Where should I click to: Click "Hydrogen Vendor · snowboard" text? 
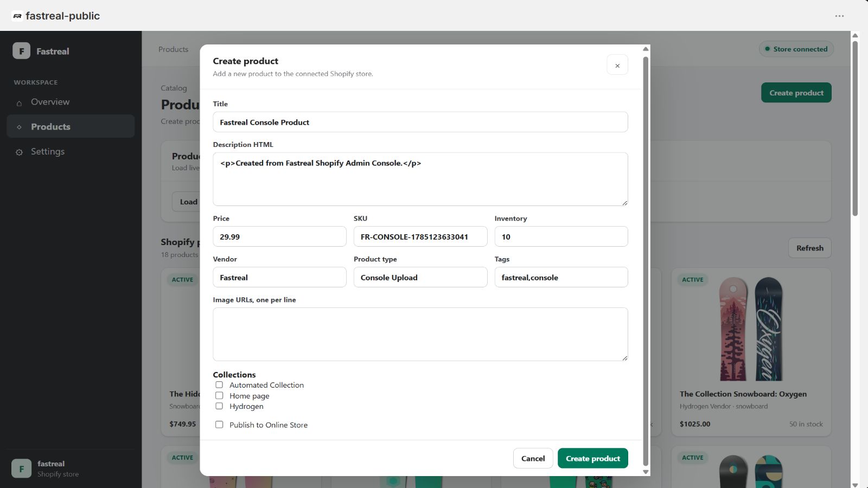[723, 406]
